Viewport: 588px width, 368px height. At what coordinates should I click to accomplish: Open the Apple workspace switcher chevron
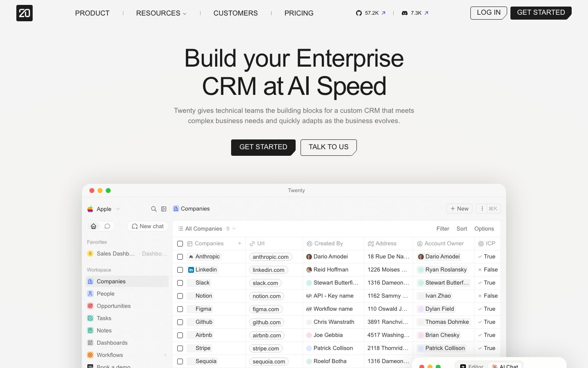[x=118, y=209]
